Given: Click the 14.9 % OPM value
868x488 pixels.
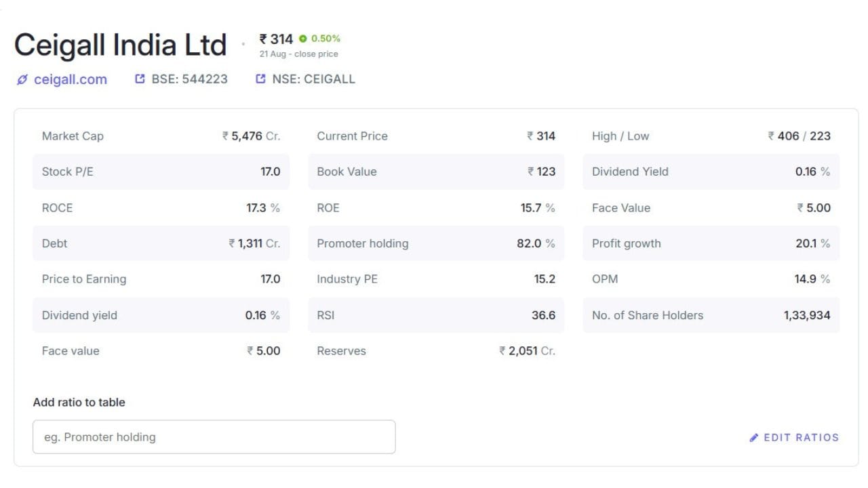Looking at the screenshot, I should click(x=812, y=279).
